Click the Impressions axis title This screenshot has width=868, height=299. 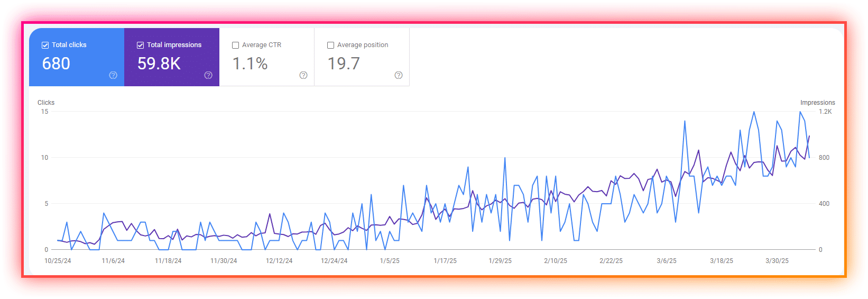point(818,103)
